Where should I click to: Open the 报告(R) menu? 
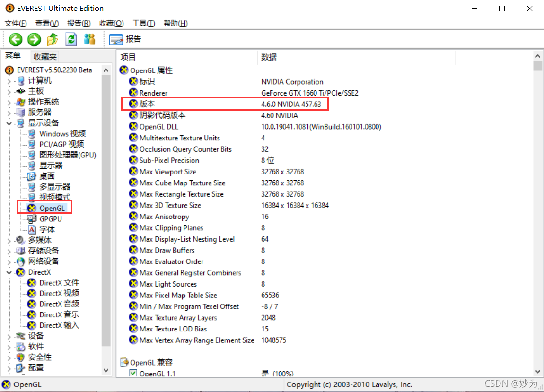79,23
